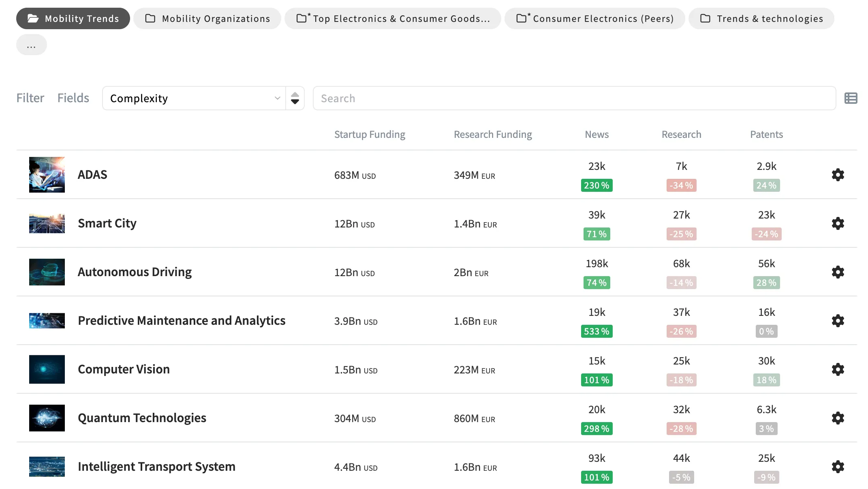868x489 pixels.
Task: Open Computer Vision settings gear
Action: (838, 369)
